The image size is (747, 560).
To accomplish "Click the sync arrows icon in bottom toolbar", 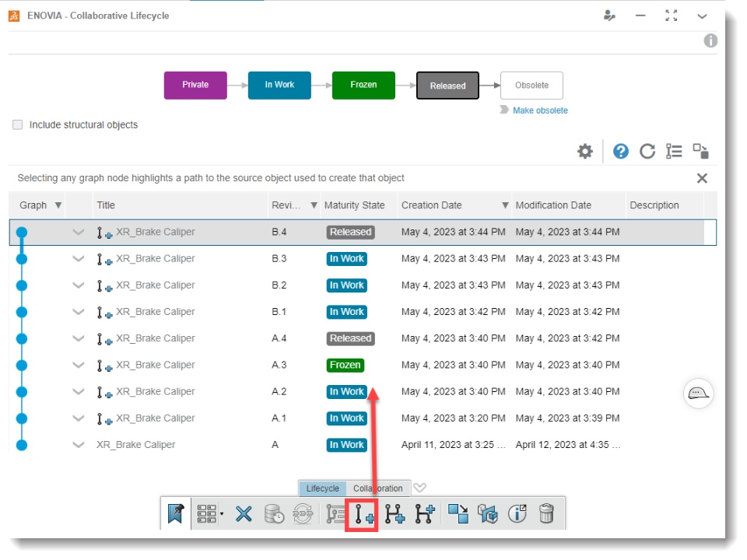I will click(x=303, y=514).
